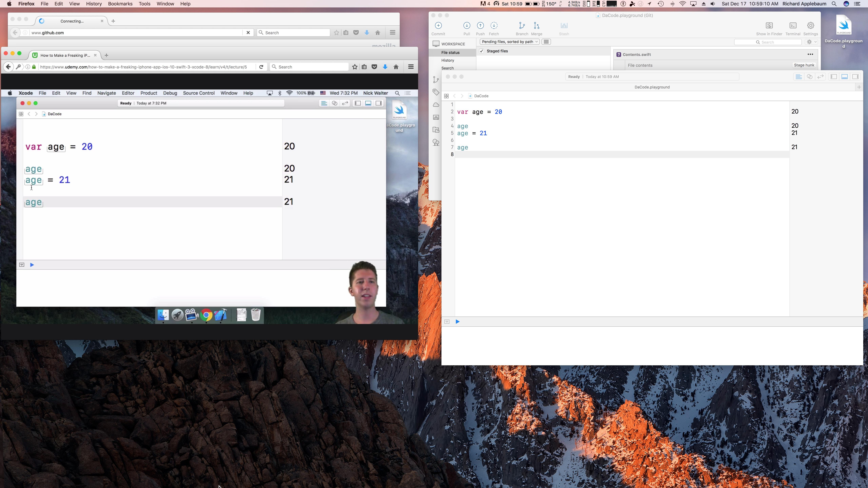
Task: Open the Branch tool
Action: coord(522,26)
